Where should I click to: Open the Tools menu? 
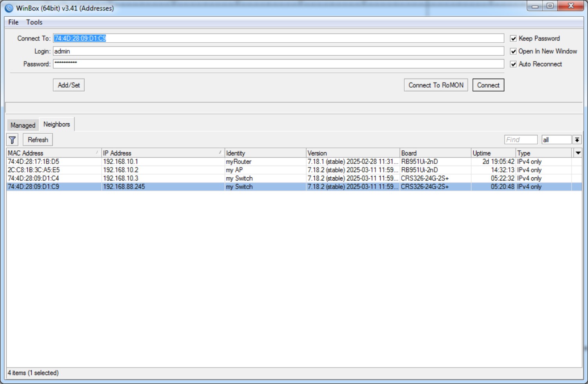34,22
